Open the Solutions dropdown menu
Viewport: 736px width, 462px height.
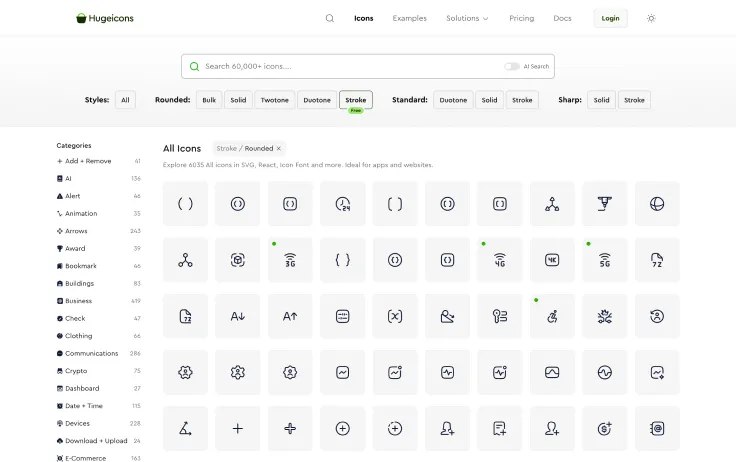click(x=467, y=18)
